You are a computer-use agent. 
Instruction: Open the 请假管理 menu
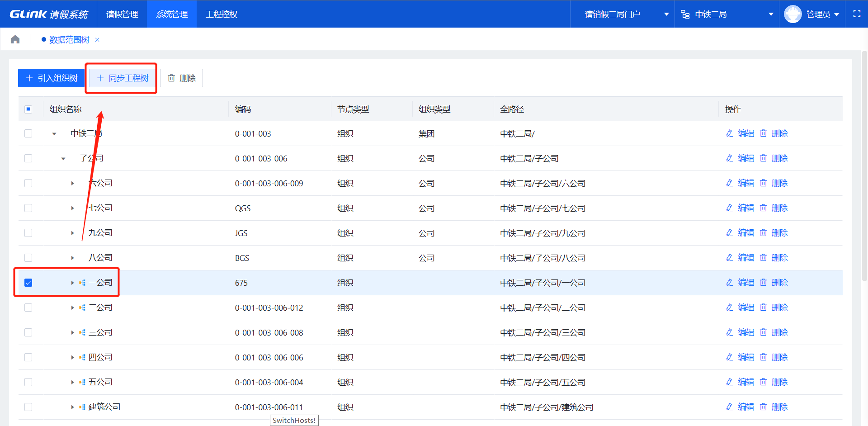[x=122, y=14]
